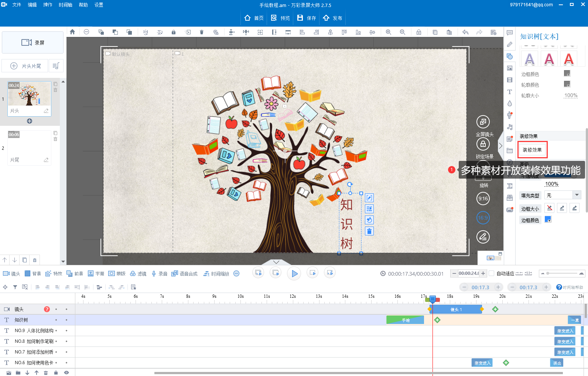
Task: Open the 编辑 menu
Action: pyautogui.click(x=32, y=5)
